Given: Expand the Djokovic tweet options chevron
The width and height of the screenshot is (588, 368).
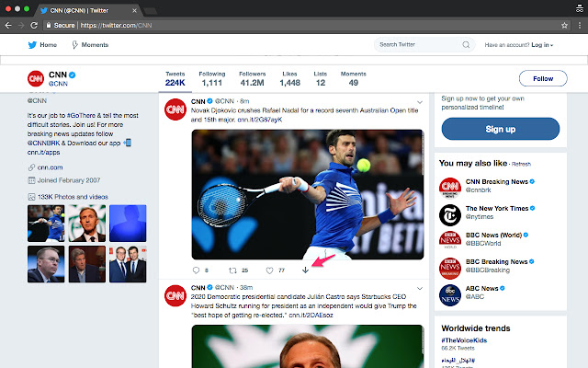Looking at the screenshot, I should [420, 102].
